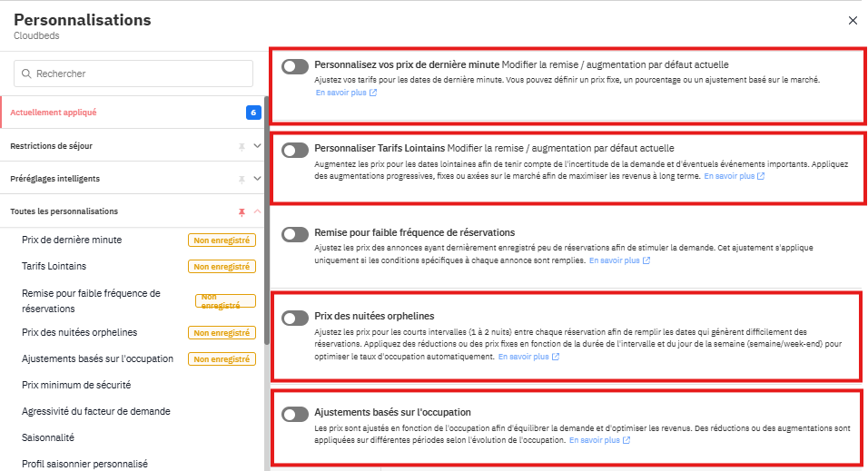Screen dimensions: 868x471
Task: Toggle Remise pour faible fréquence de réservations
Action: [295, 233]
